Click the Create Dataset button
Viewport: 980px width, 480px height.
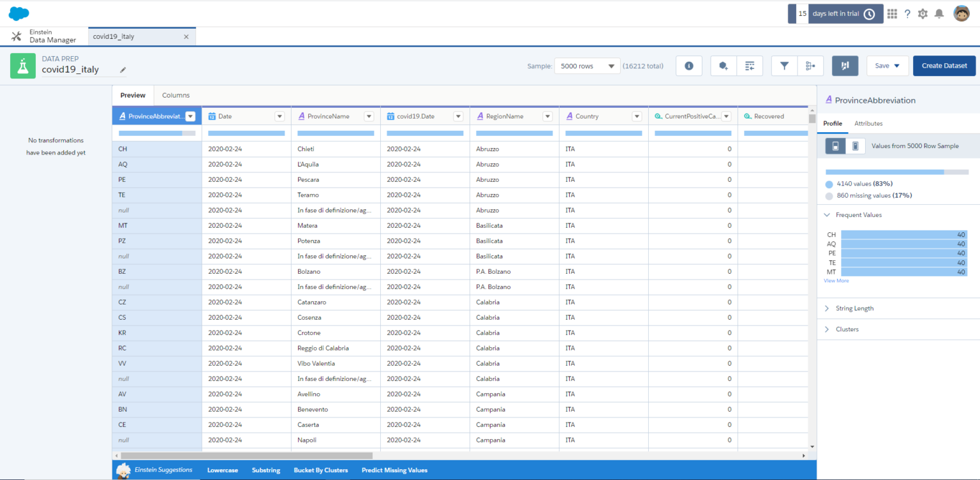click(x=944, y=66)
